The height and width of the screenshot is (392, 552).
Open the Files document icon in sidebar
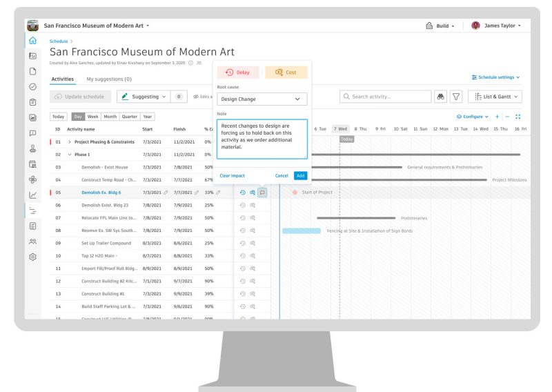32,71
